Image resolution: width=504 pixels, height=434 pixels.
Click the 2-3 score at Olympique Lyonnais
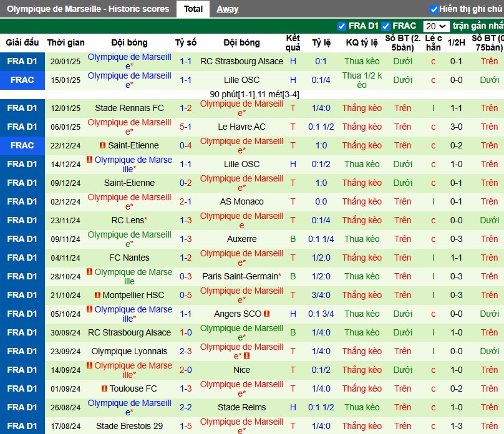coord(185,351)
